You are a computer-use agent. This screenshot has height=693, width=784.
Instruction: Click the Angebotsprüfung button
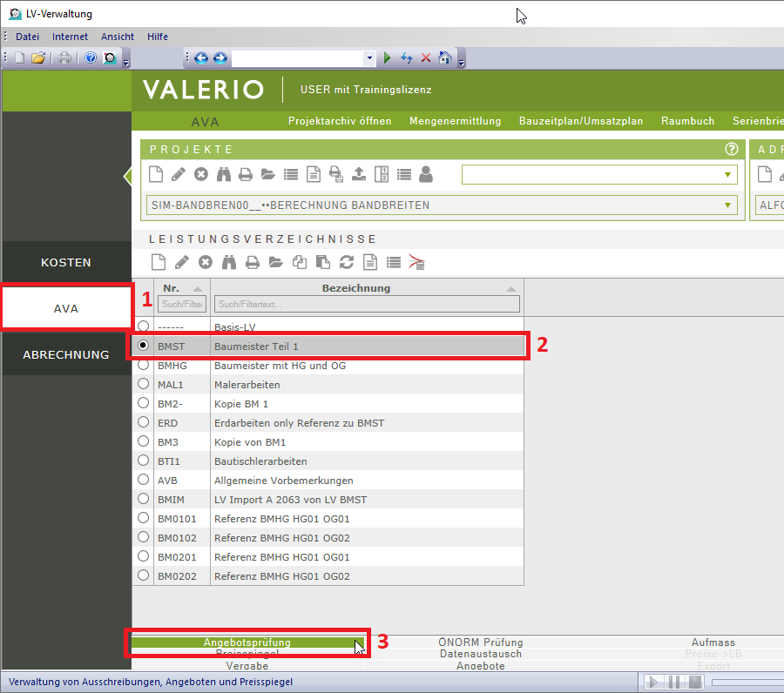click(247, 643)
